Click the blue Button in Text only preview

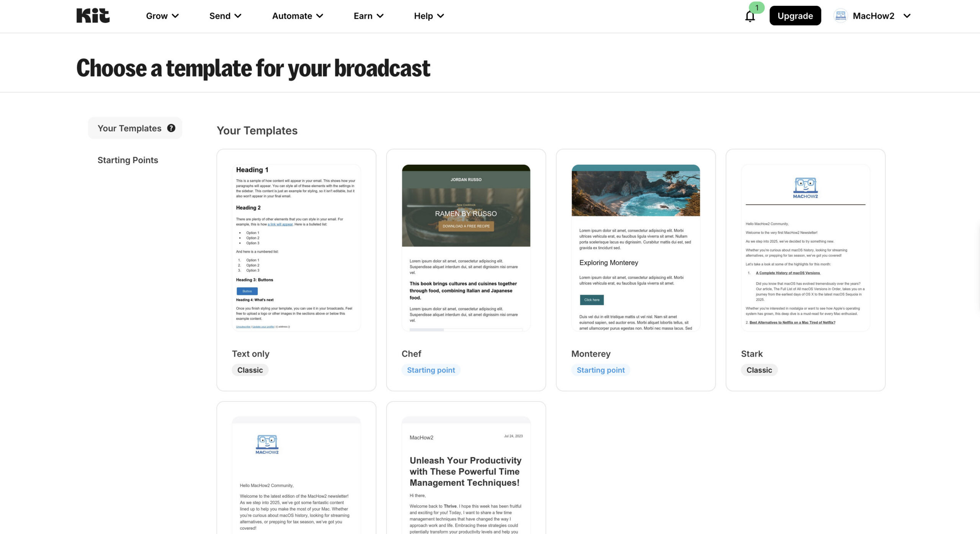click(247, 291)
